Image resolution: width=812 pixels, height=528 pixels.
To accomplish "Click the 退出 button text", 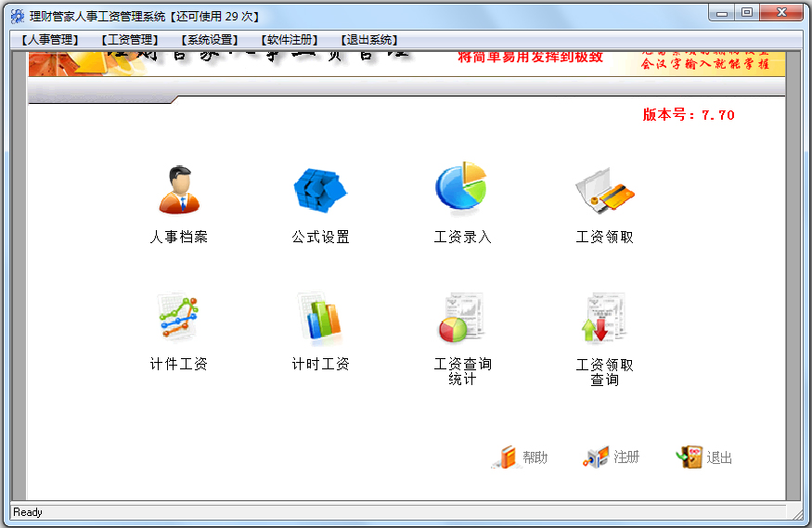I will click(x=719, y=457).
